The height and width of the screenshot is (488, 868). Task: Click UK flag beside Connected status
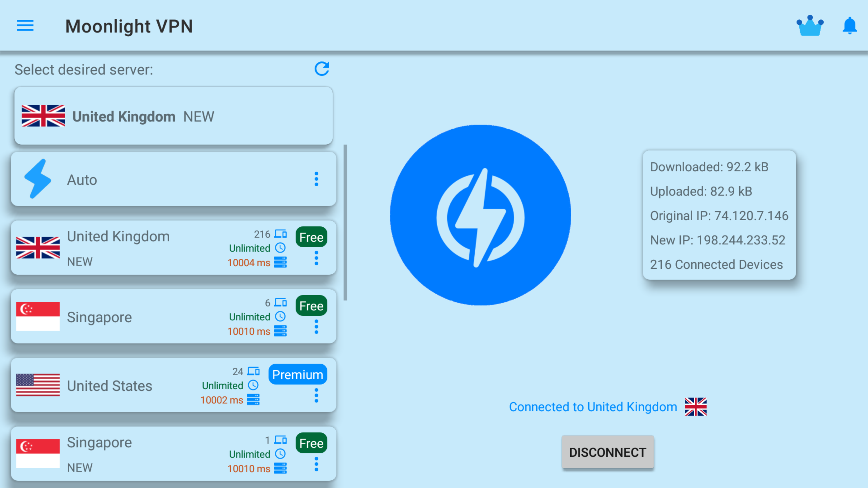[x=696, y=407]
